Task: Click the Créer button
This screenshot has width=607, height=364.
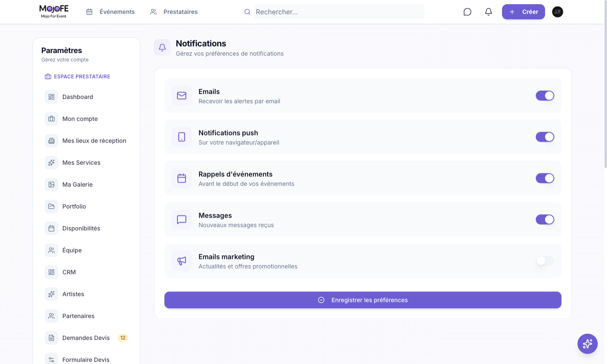Action: click(524, 12)
